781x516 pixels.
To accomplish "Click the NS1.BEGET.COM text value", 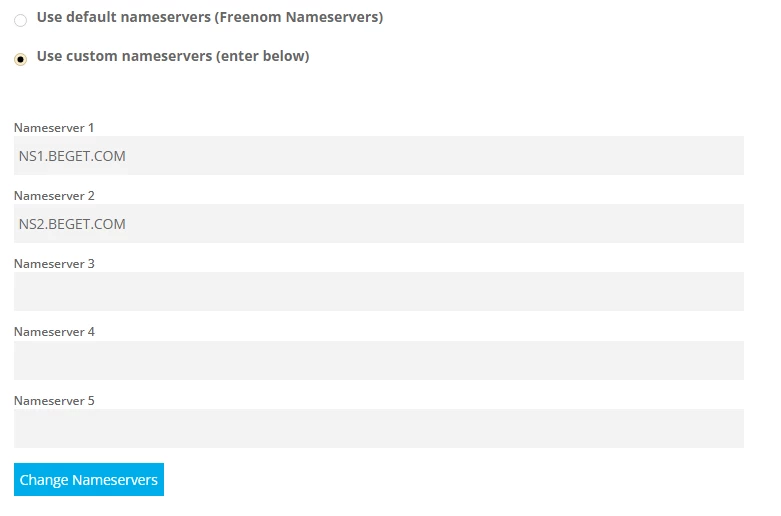I will (72, 156).
